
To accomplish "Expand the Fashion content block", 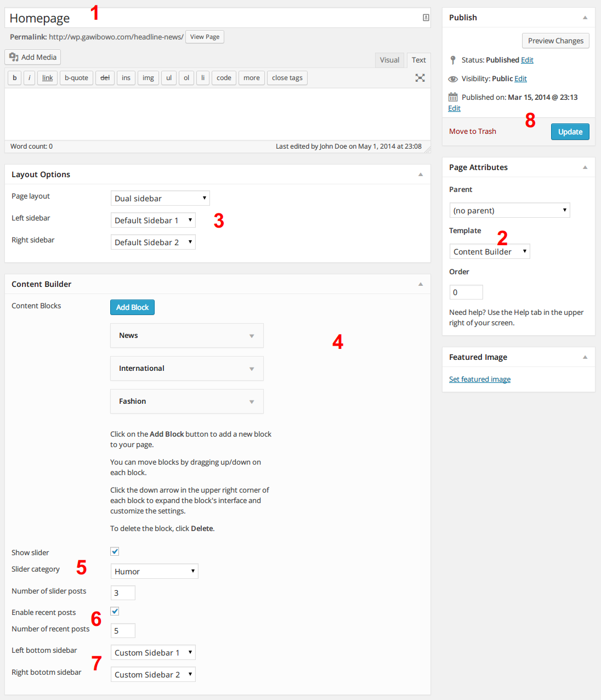I will [x=252, y=402].
